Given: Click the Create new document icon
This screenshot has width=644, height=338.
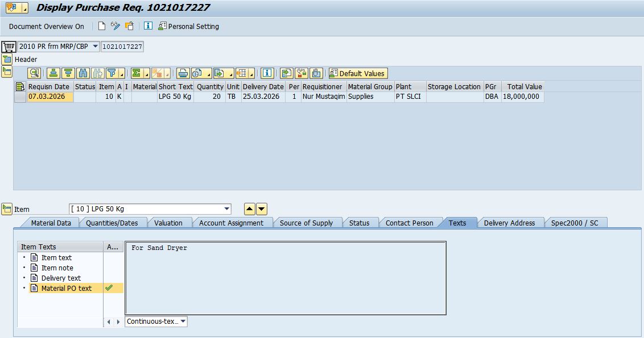Looking at the screenshot, I should tap(102, 26).
